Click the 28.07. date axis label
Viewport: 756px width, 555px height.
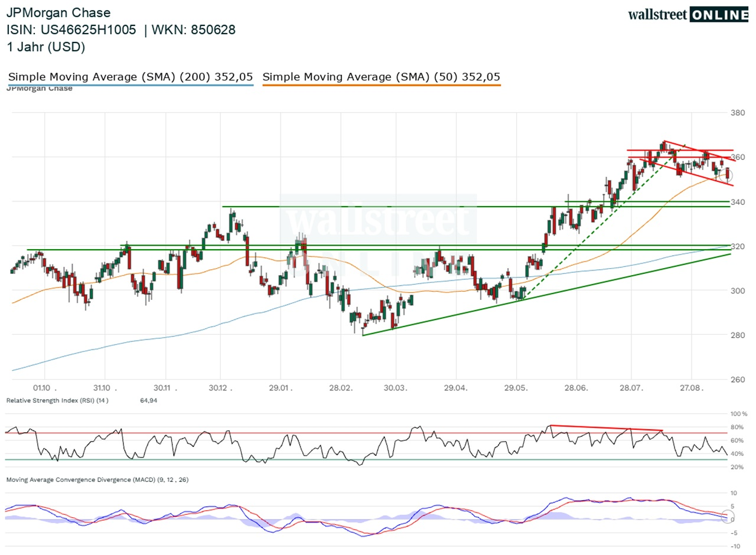coord(631,388)
